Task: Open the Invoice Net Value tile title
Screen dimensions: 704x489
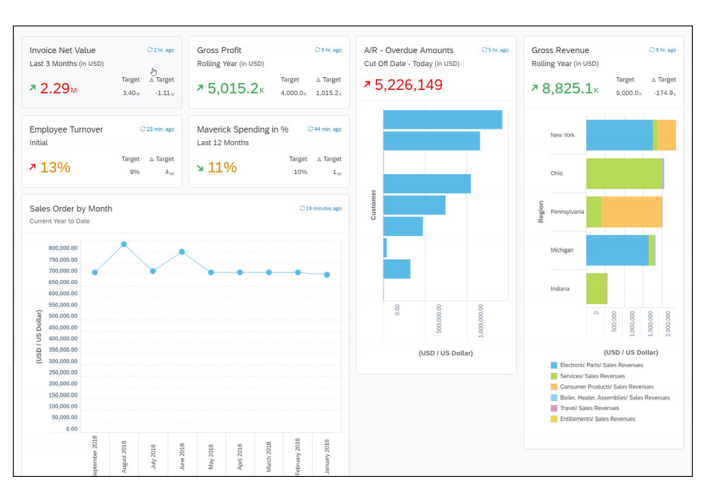Action: click(x=62, y=50)
